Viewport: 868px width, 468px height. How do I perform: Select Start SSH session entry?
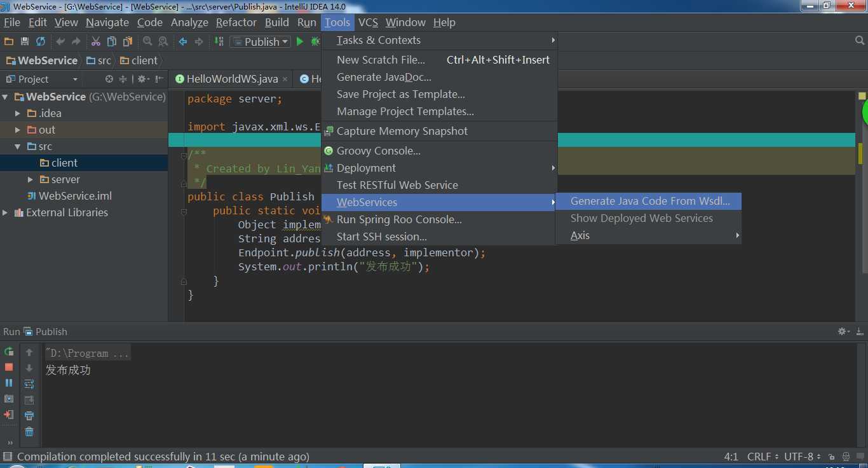point(440,237)
